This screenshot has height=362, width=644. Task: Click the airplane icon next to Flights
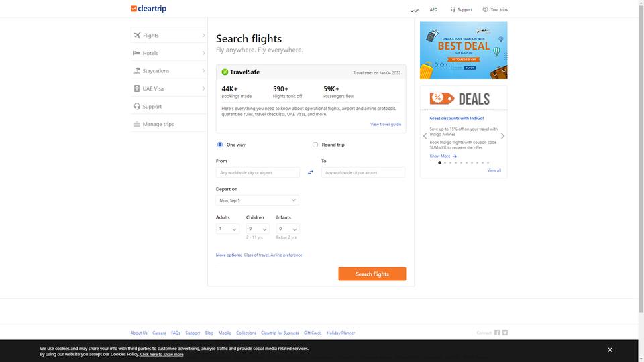pyautogui.click(x=137, y=36)
